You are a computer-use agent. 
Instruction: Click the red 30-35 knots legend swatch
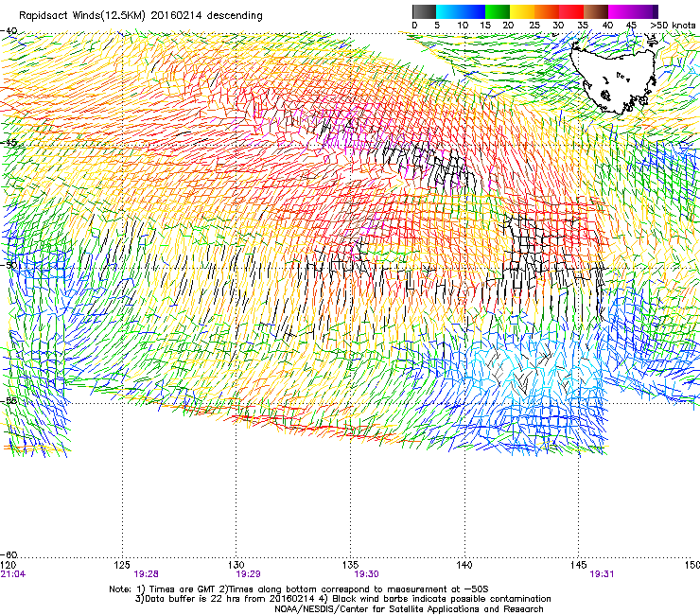(x=571, y=11)
